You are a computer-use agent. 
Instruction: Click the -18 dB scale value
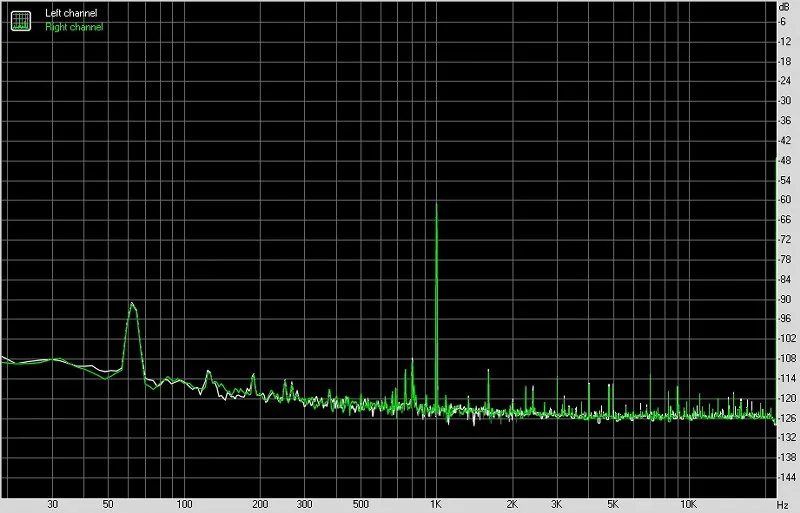click(784, 61)
